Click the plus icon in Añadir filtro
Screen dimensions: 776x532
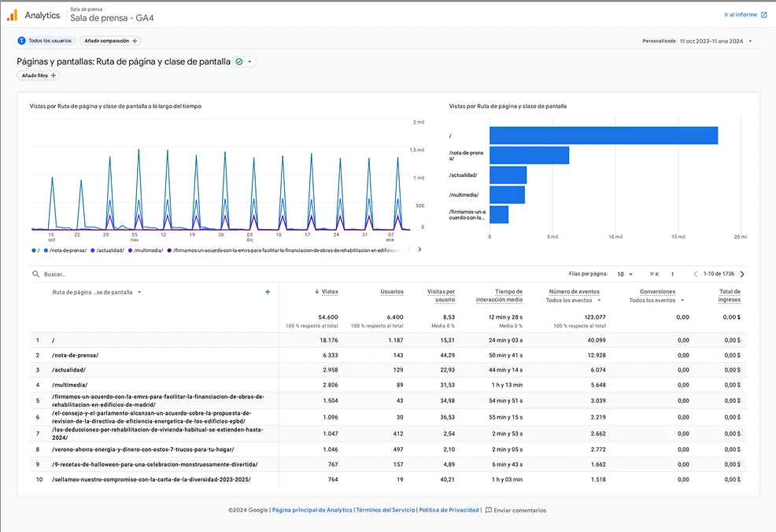tap(54, 76)
